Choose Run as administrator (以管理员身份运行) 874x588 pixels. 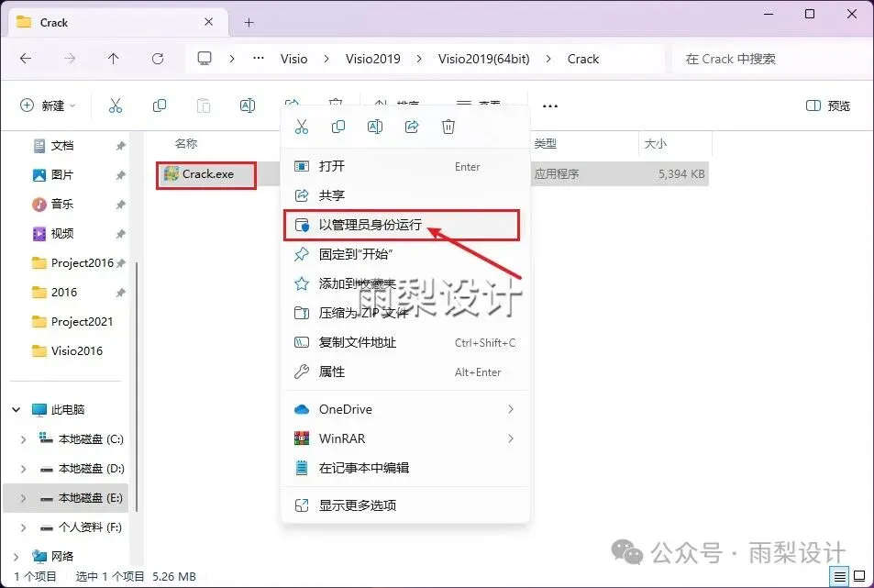pyautogui.click(x=404, y=225)
